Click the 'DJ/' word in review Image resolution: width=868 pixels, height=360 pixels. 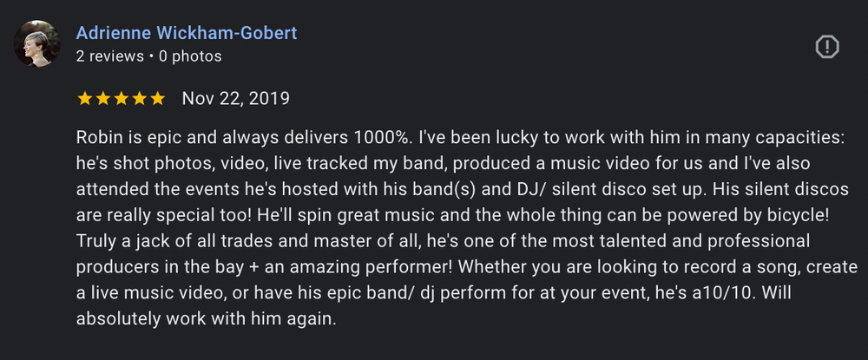(x=533, y=190)
